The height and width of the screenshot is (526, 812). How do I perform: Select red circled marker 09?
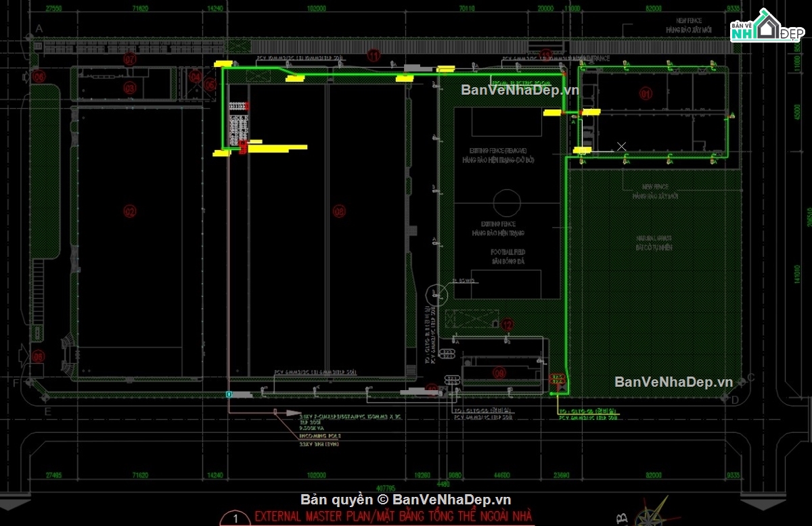tap(499, 373)
